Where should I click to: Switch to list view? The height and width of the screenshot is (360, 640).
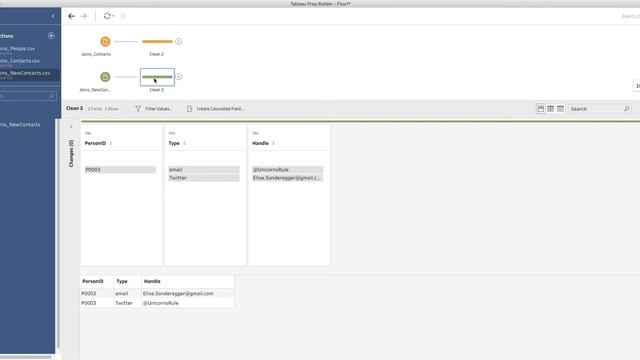click(560, 109)
